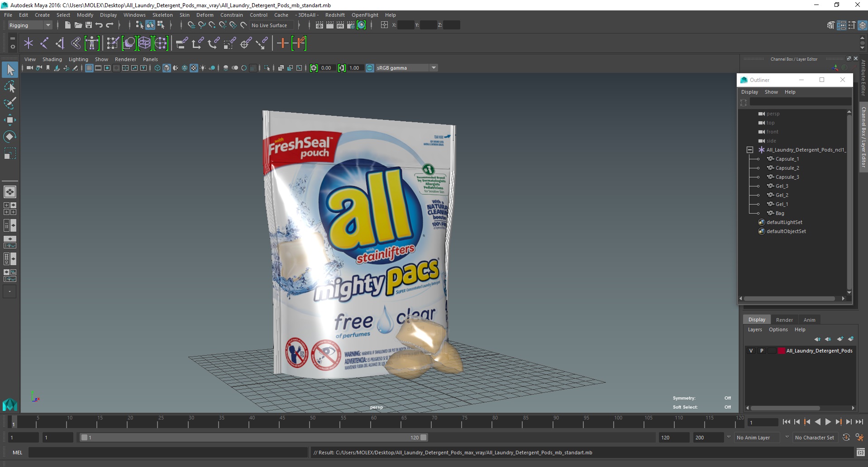This screenshot has height=467, width=868.
Task: Open the Skeleton menu
Action: [x=162, y=15]
